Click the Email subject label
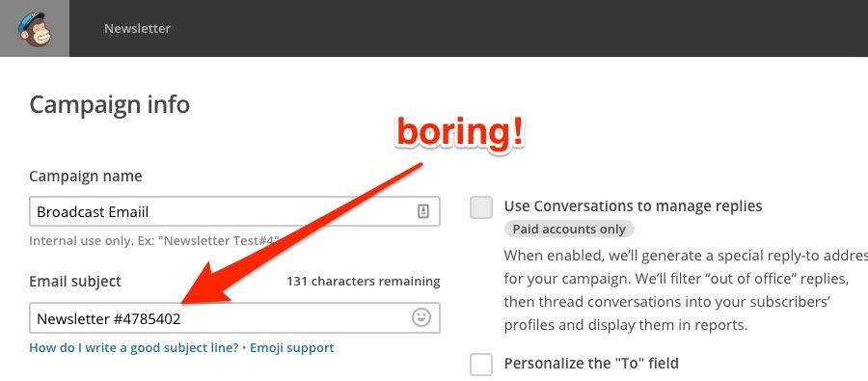The height and width of the screenshot is (381, 868). (x=75, y=282)
